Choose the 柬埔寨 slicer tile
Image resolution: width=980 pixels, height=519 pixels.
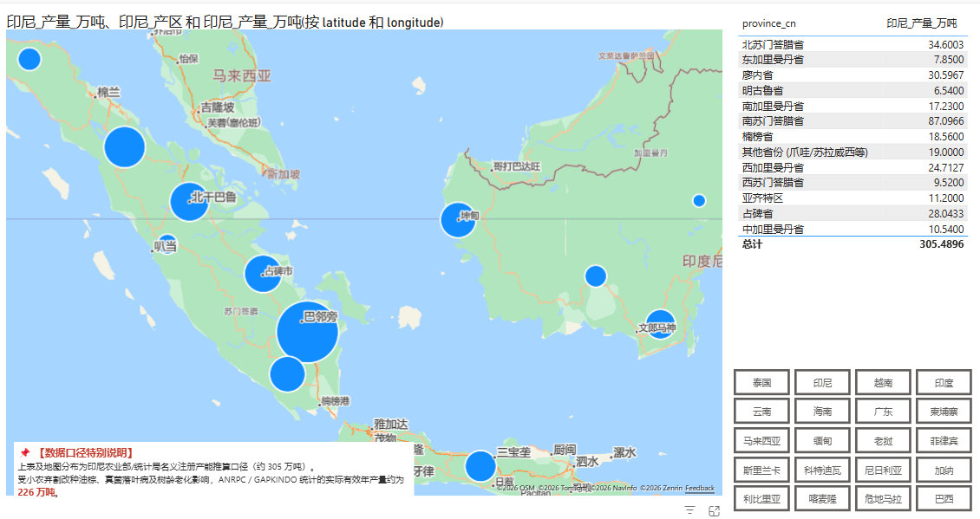point(944,411)
